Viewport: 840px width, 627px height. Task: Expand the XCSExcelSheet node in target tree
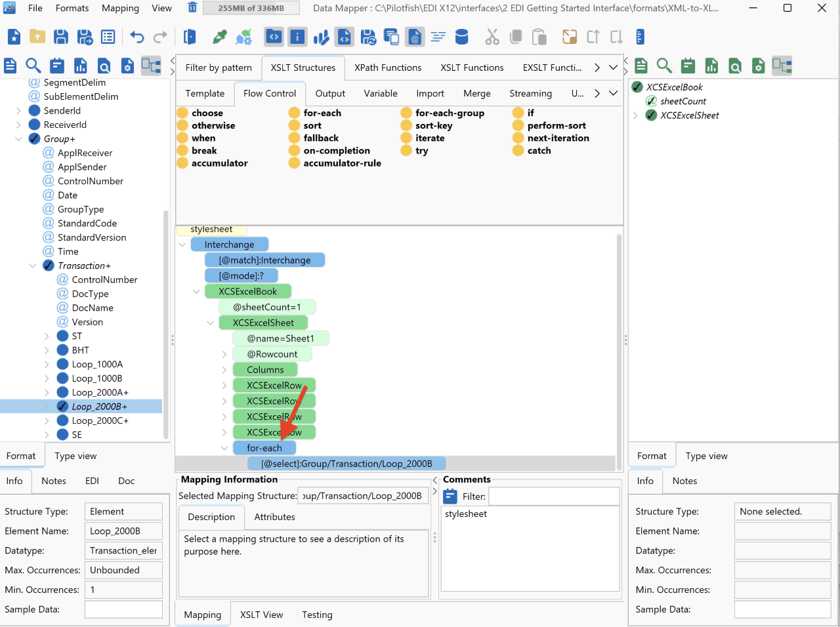[635, 115]
